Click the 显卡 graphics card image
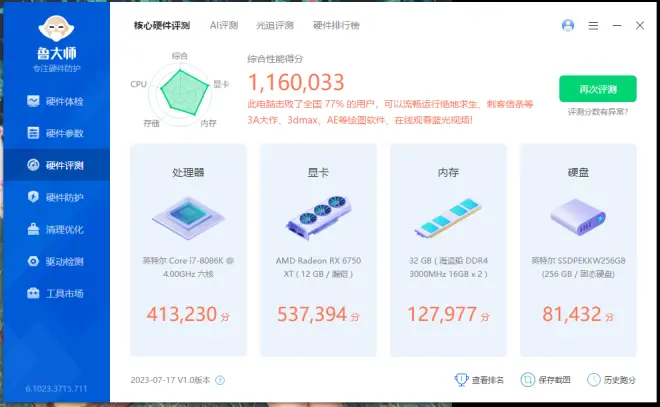The height and width of the screenshot is (407, 660). [x=318, y=218]
